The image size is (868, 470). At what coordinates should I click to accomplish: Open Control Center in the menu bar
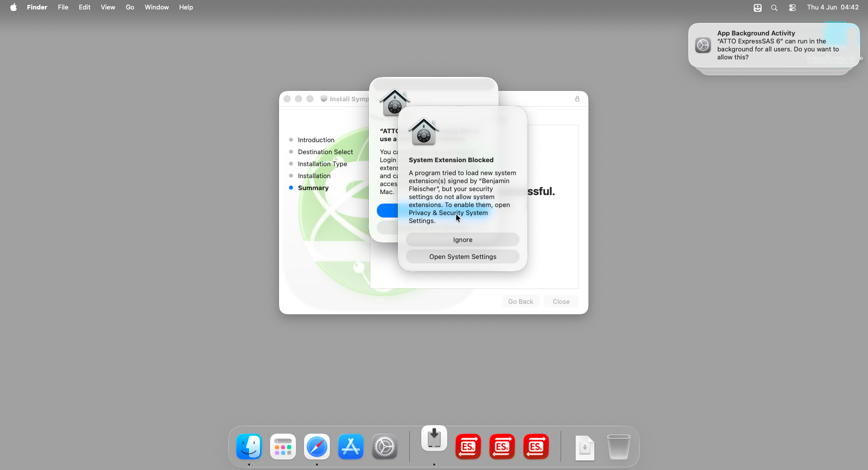(x=792, y=7)
